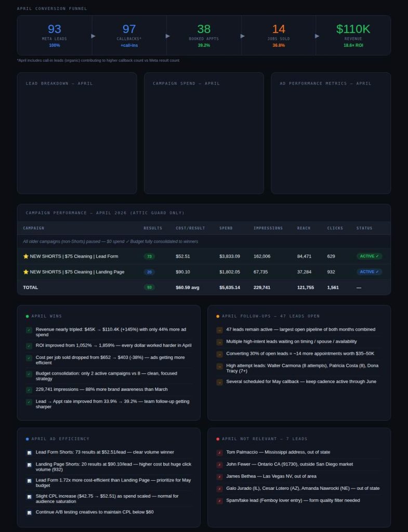The image size is (408, 532).
Task: Click the green checkbox beside Revenue nearly tripled
Action: tap(29, 330)
